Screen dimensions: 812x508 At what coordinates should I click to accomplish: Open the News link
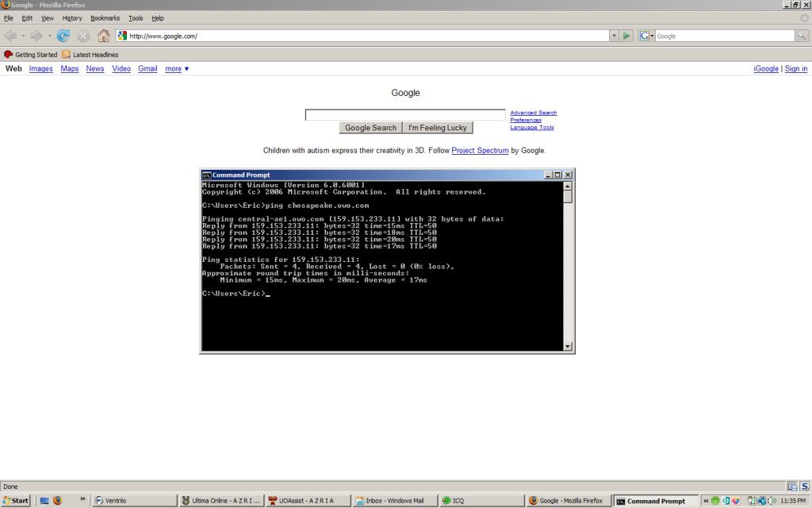click(x=95, y=68)
